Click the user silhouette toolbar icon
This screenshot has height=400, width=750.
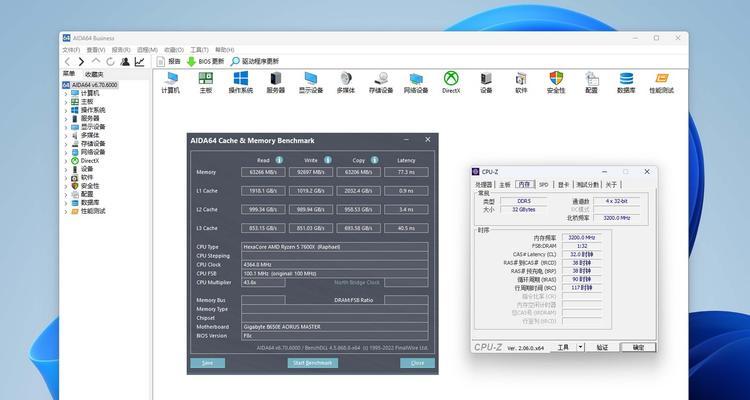[x=125, y=62]
